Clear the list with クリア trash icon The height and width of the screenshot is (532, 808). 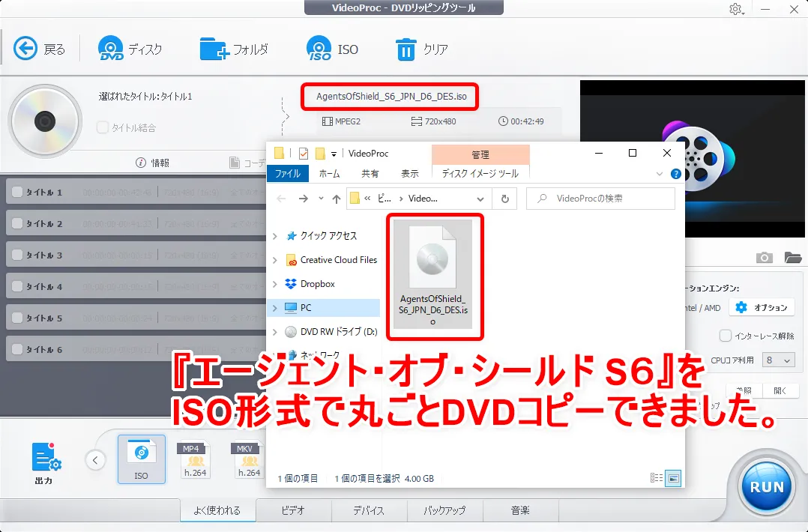(x=405, y=49)
